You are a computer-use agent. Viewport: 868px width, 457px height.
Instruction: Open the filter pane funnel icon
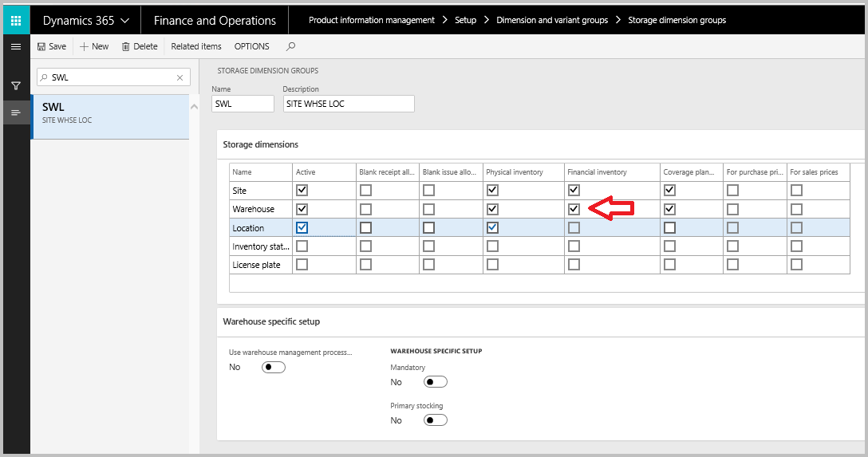(x=16, y=86)
